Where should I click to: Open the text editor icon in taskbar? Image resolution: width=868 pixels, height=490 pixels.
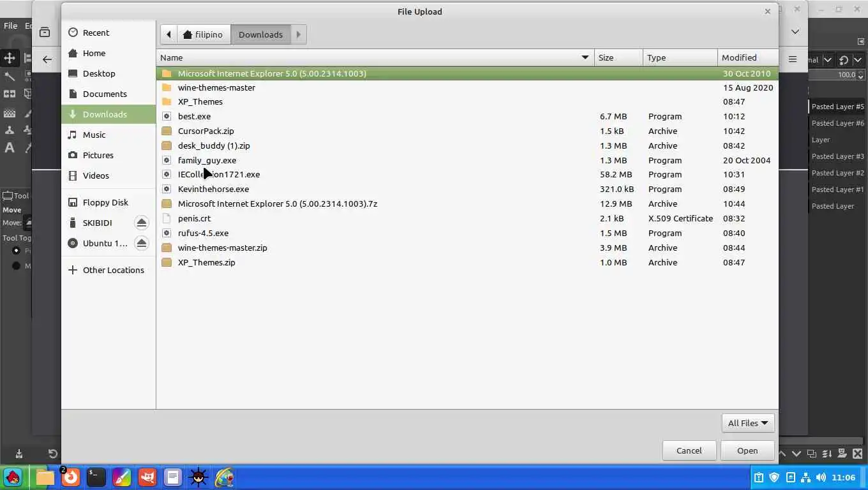[172, 477]
